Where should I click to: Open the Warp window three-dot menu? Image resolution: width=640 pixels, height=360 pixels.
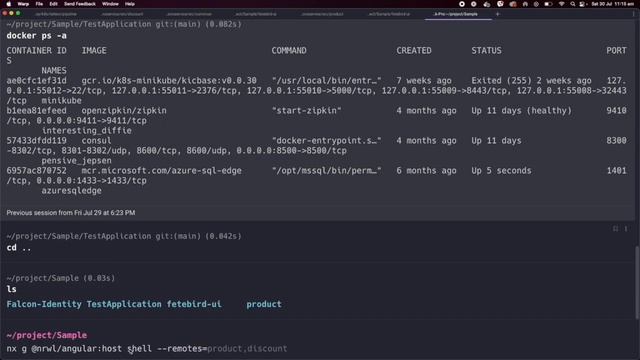point(633,14)
